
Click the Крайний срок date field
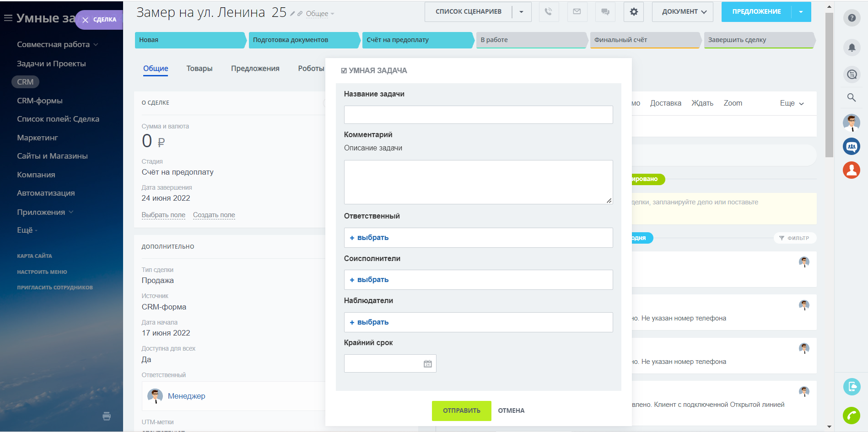coord(390,363)
